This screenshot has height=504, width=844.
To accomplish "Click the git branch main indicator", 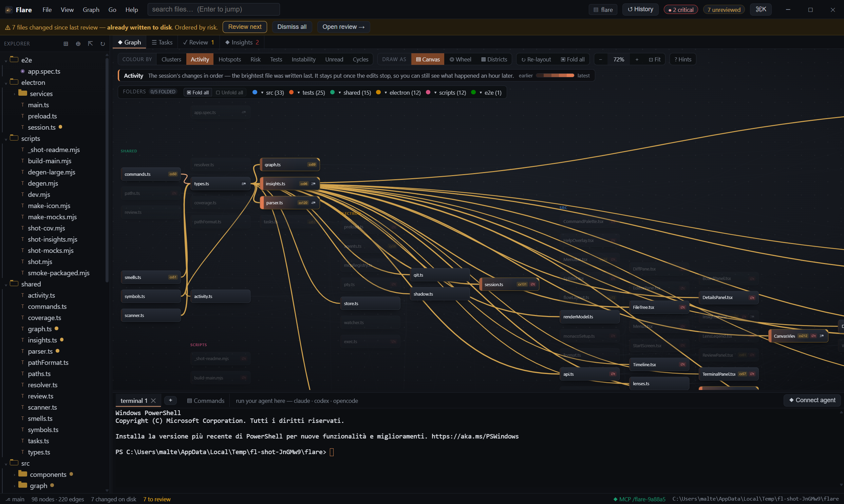I will pyautogui.click(x=15, y=499).
